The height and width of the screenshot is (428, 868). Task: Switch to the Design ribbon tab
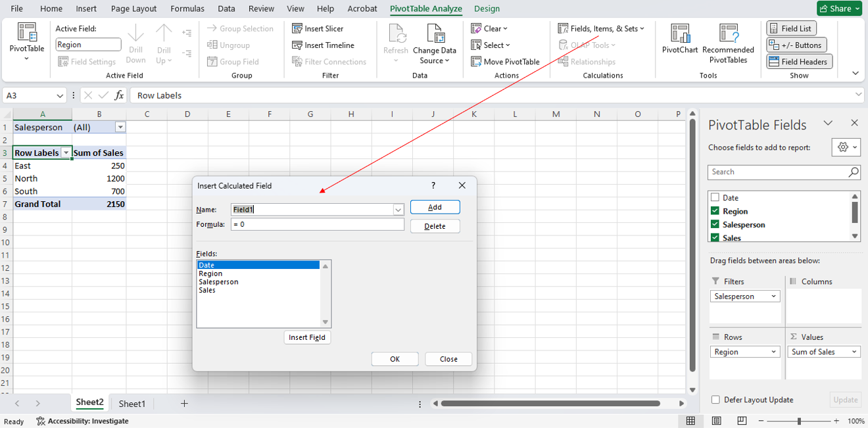[487, 9]
